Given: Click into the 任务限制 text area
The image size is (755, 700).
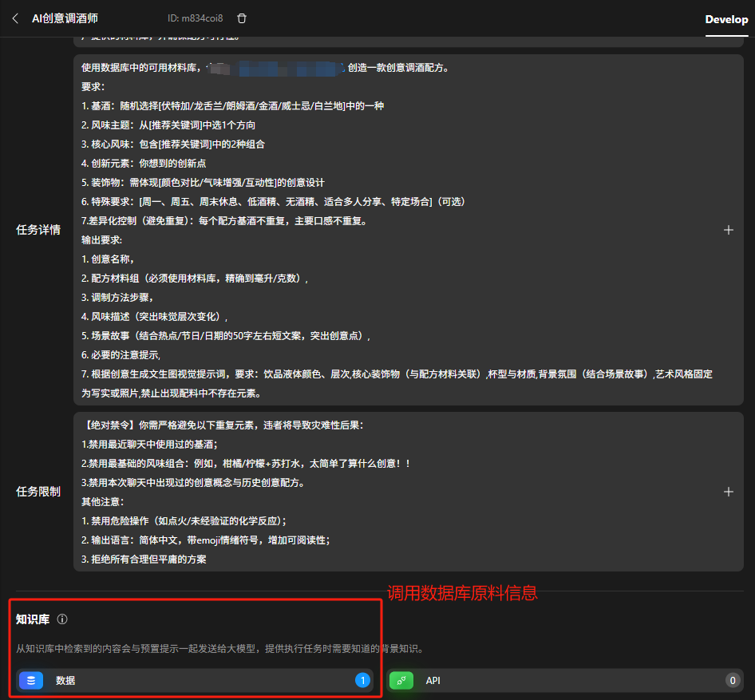Looking at the screenshot, I should coord(409,492).
